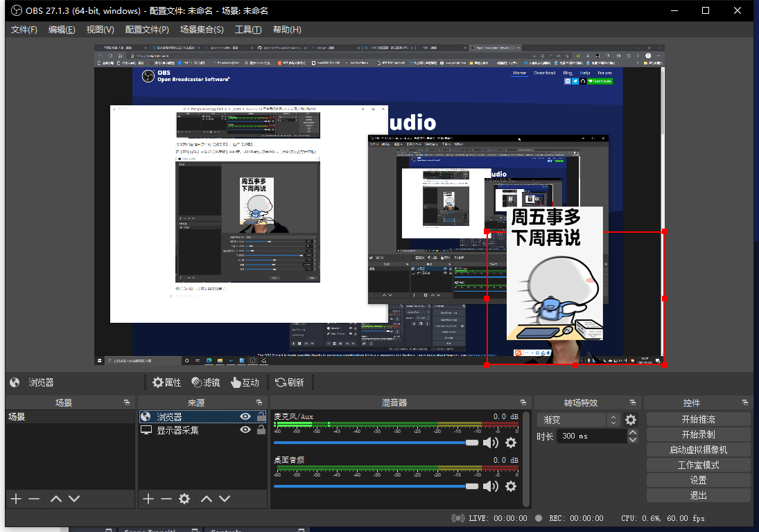Open source properties gear in 来源 panel
The image size is (759, 532).
click(x=184, y=499)
